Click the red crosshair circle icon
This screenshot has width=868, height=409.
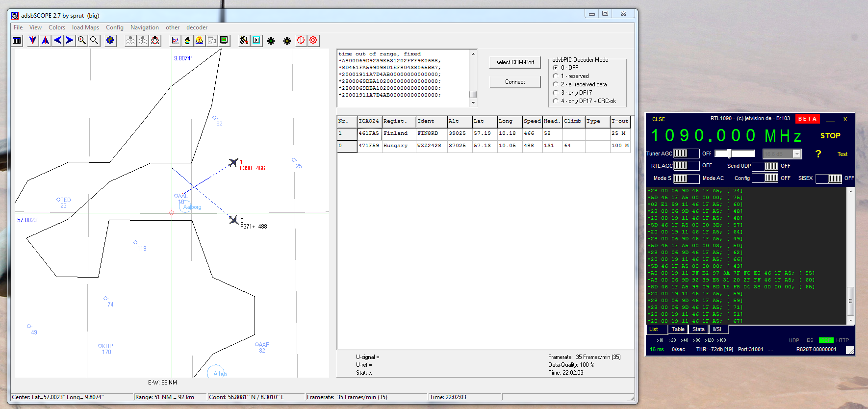point(301,41)
